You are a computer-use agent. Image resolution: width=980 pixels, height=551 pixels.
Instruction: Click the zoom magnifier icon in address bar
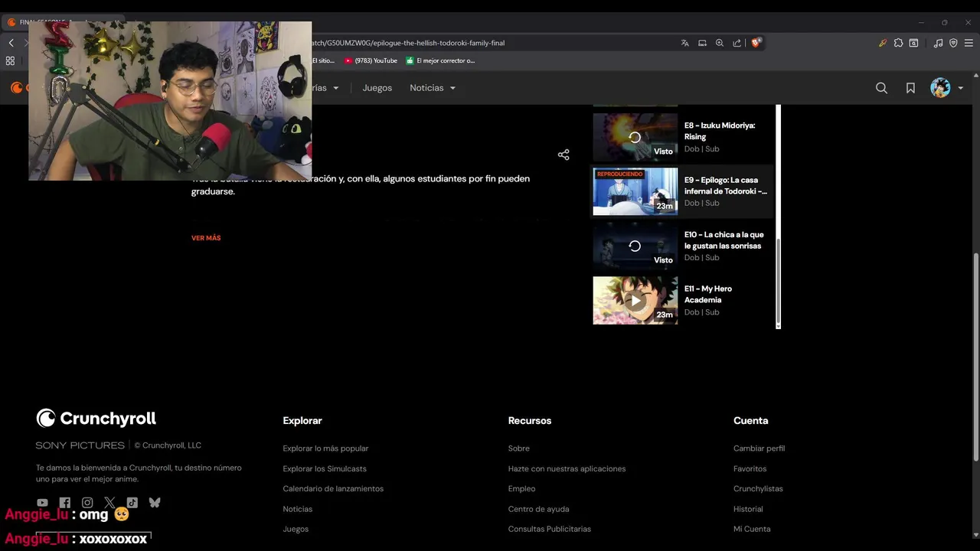coord(720,43)
